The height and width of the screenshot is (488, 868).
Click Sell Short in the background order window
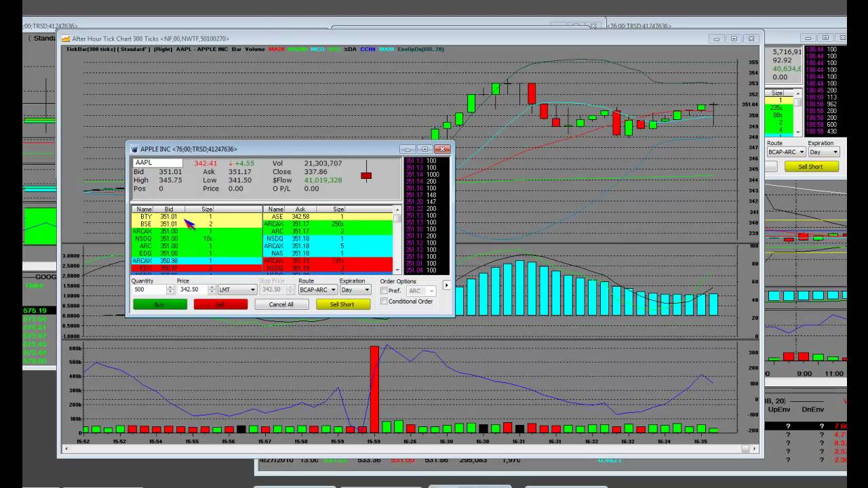(x=811, y=167)
